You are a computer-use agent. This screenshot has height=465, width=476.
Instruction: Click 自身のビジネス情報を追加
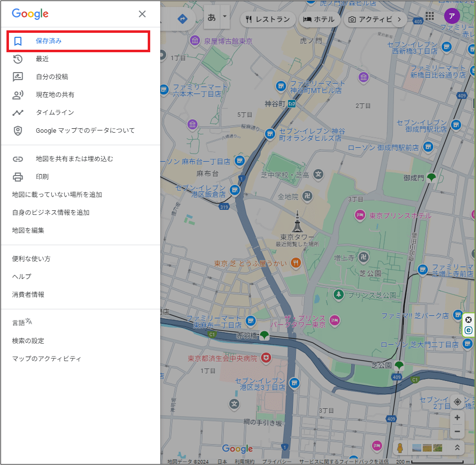click(x=51, y=212)
